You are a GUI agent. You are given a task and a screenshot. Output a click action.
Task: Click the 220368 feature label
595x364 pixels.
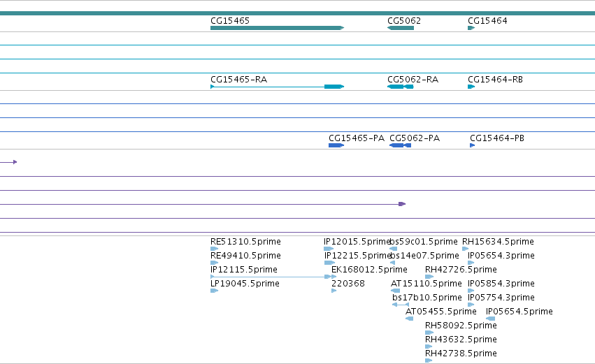click(x=348, y=284)
